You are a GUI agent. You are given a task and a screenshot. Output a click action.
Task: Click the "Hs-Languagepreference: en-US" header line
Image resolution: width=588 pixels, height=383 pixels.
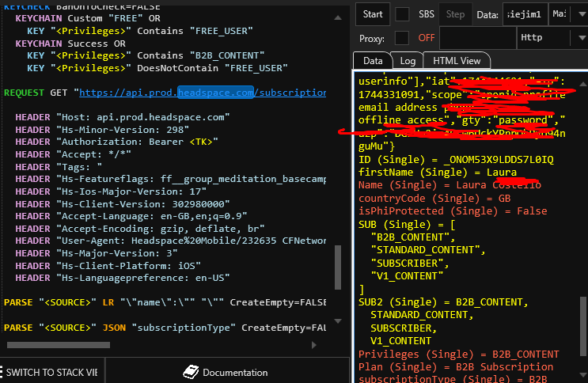point(122,278)
